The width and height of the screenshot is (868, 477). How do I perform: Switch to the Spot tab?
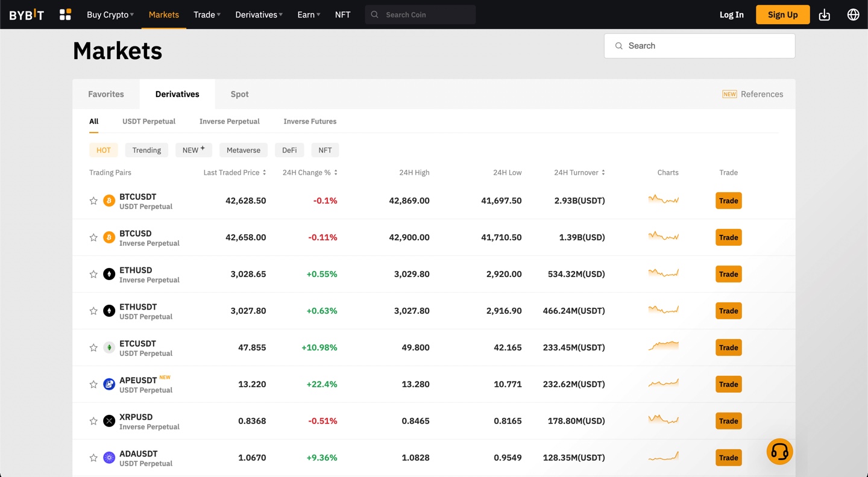pos(239,94)
